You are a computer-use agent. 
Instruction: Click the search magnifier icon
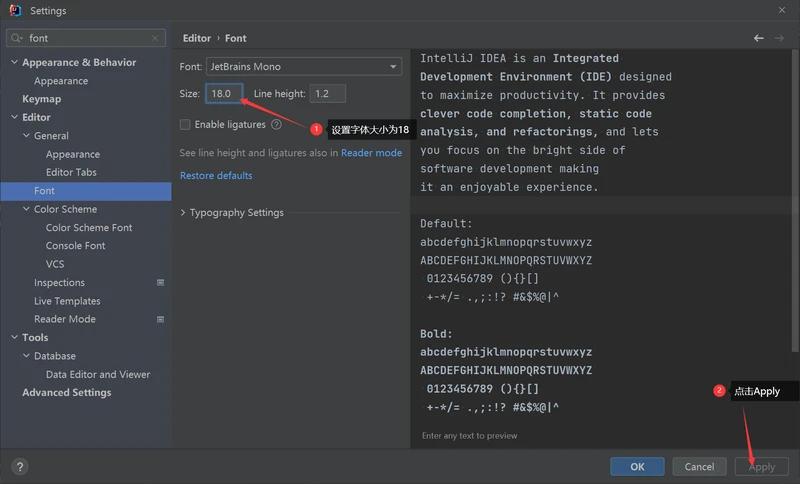17,38
